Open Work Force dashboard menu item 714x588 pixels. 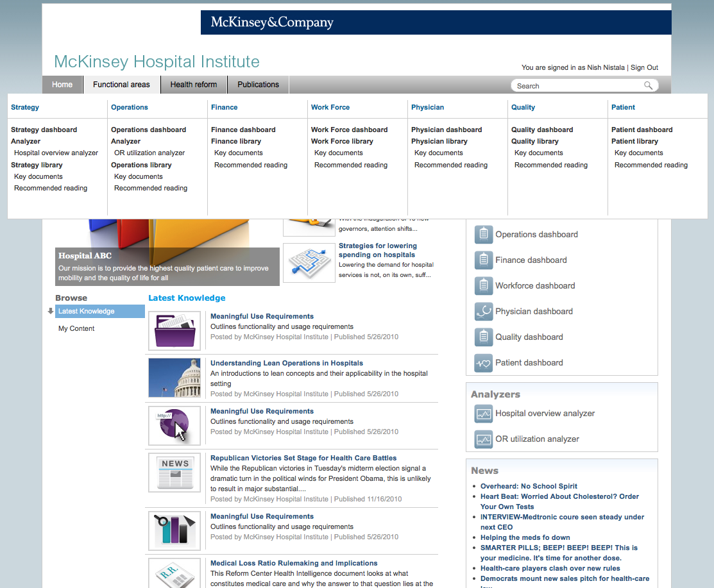(349, 130)
